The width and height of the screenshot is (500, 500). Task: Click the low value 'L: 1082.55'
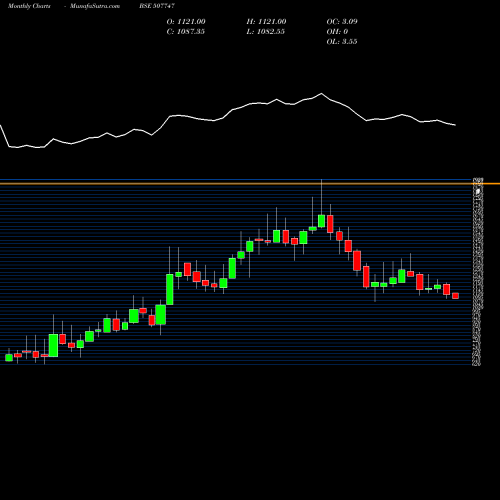point(266,32)
